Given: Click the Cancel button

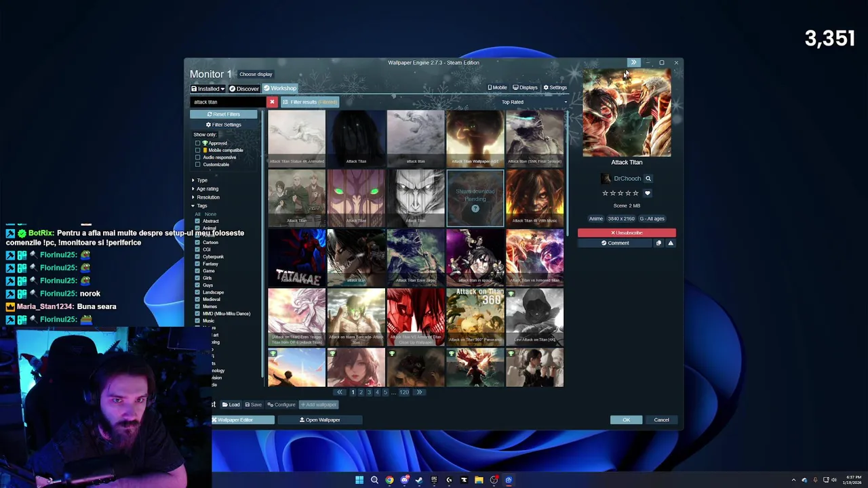Looking at the screenshot, I should click(661, 420).
